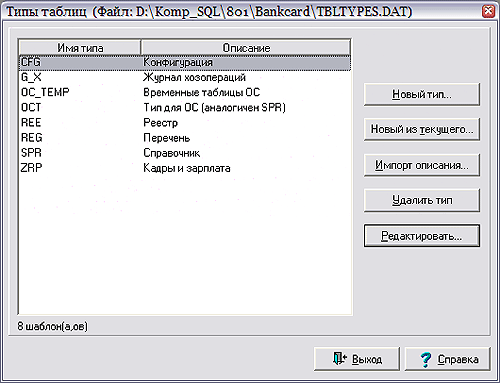Choose Импорт описания... button
The width and height of the screenshot is (500, 383).
(x=422, y=165)
